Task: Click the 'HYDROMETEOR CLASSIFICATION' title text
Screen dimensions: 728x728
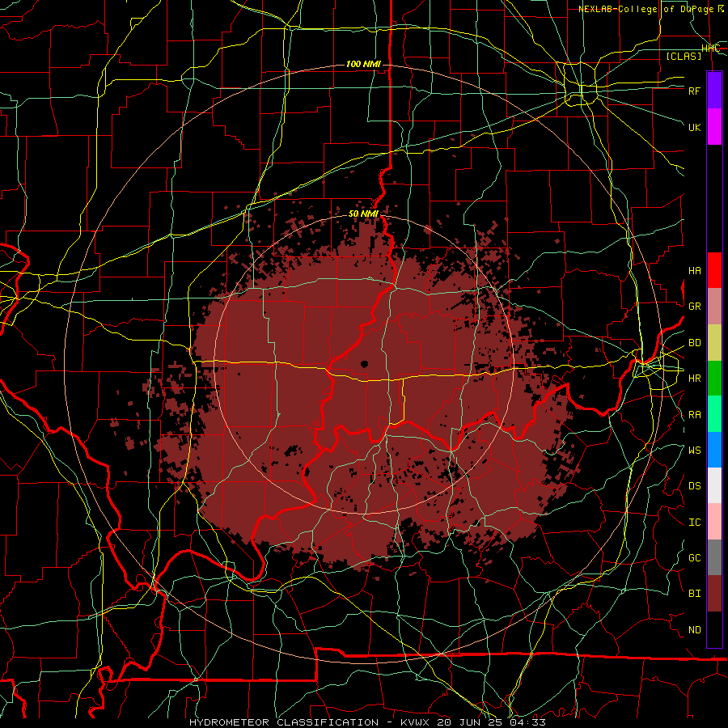Action: pos(284,722)
